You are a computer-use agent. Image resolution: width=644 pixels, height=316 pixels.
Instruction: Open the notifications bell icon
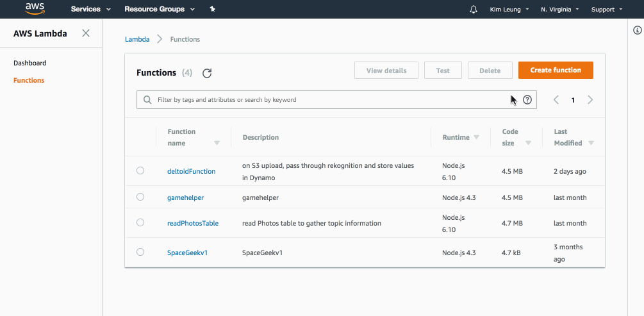473,10
